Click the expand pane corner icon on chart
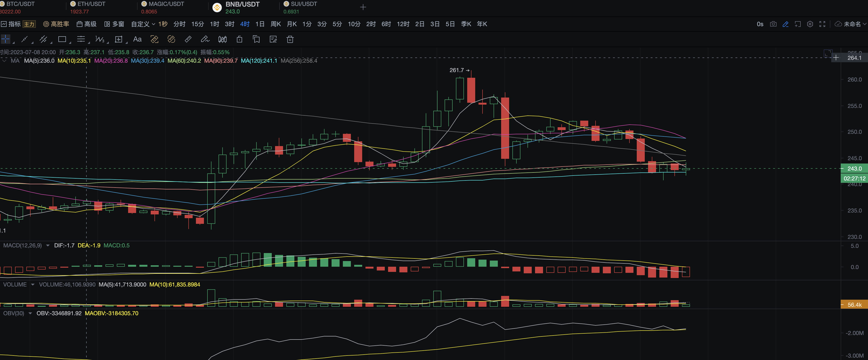Viewport: 868px width, 360px height. pos(828,53)
